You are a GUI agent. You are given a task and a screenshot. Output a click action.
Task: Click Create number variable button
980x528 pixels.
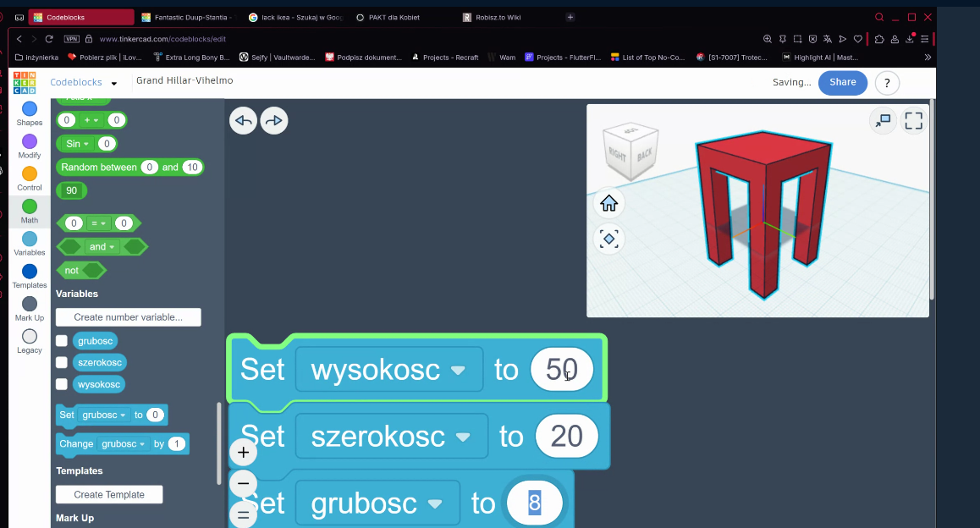(128, 317)
